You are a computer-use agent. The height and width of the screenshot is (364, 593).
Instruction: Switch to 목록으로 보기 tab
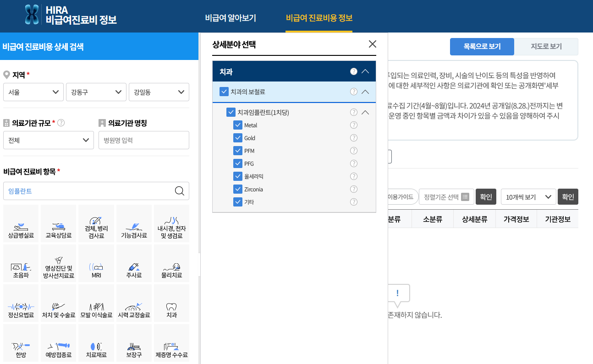482,47
